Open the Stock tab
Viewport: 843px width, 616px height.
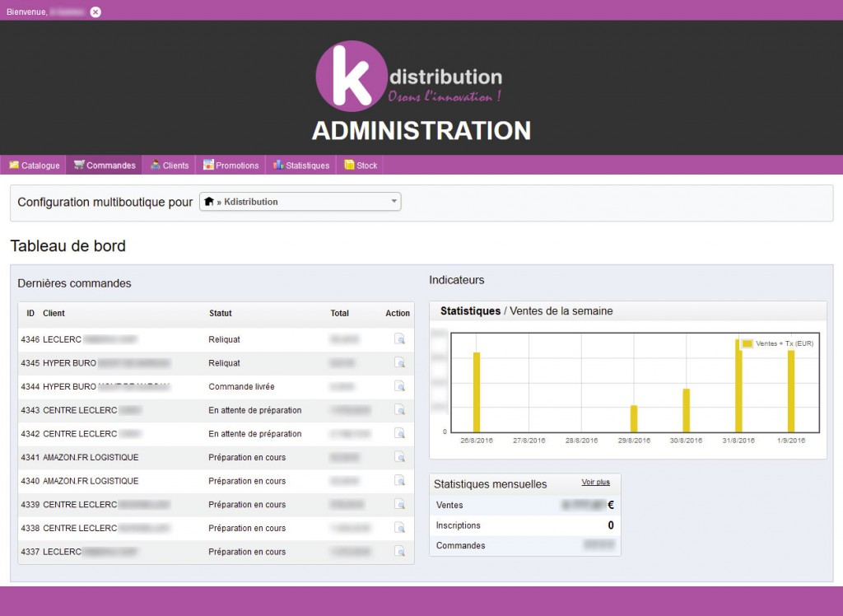(x=361, y=166)
